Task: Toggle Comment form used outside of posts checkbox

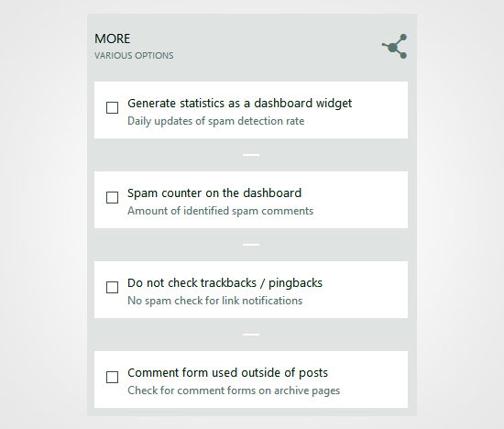Action: pyautogui.click(x=112, y=377)
